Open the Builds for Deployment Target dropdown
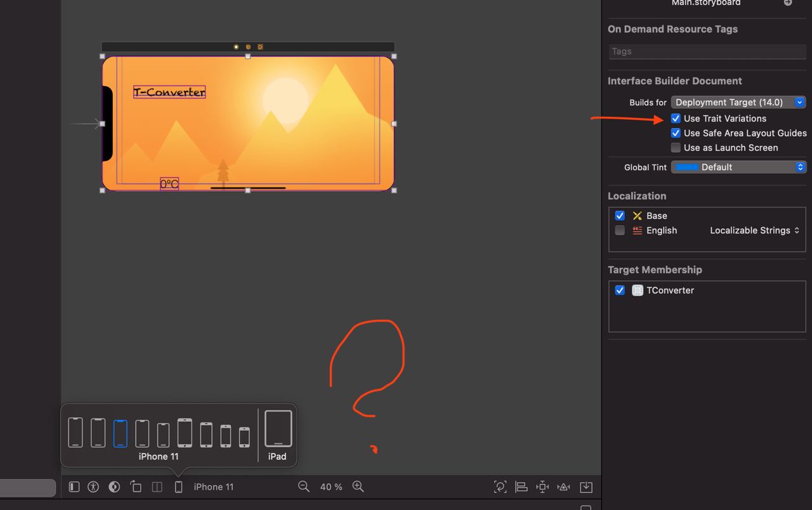Image resolution: width=812 pixels, height=510 pixels. [x=738, y=102]
